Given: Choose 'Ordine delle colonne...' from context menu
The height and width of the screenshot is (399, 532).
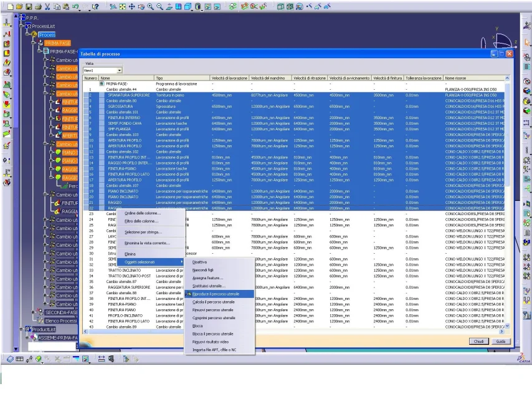Looking at the screenshot, I should (143, 213).
